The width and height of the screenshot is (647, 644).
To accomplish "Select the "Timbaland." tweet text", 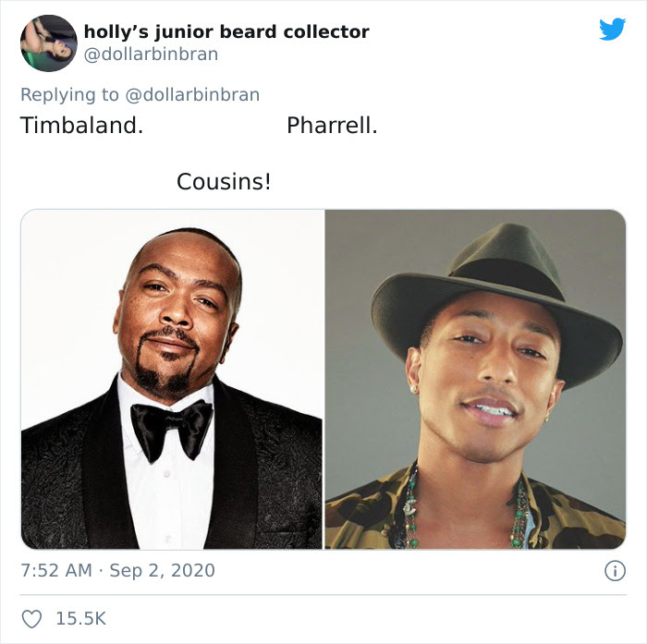I will [x=81, y=125].
